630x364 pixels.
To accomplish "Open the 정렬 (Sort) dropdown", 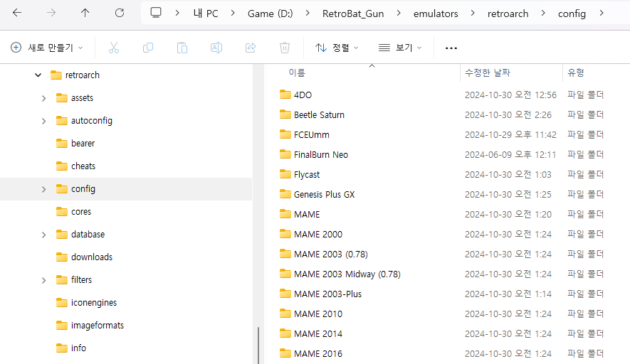I will 337,48.
